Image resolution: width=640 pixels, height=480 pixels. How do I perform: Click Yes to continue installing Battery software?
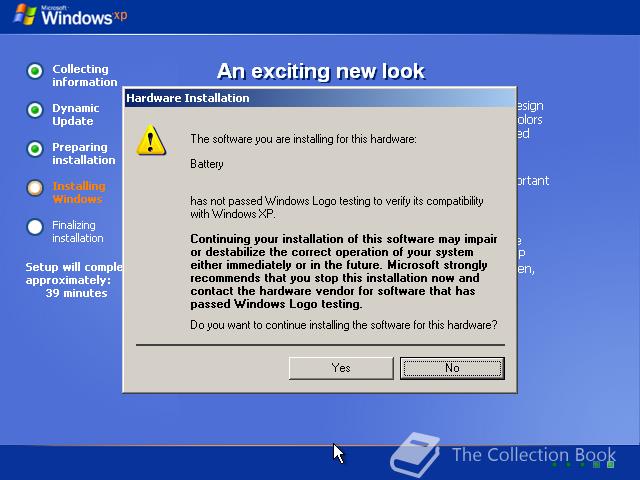point(341,368)
